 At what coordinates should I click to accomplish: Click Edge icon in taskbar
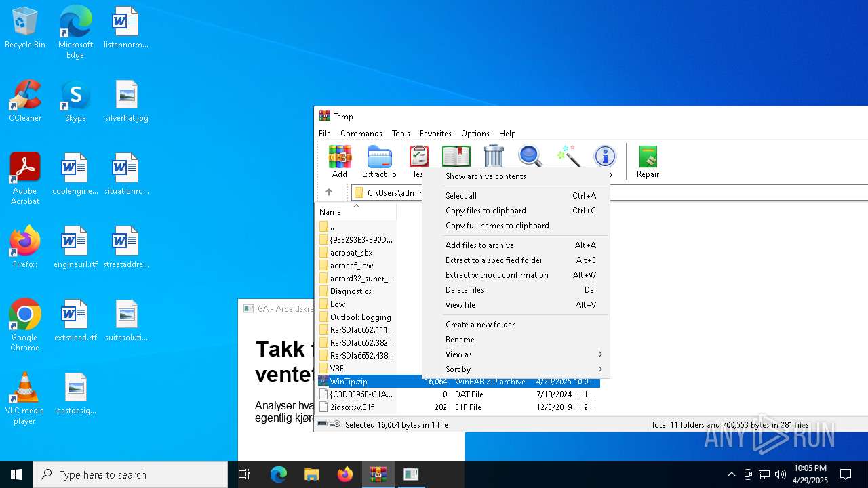pyautogui.click(x=279, y=474)
